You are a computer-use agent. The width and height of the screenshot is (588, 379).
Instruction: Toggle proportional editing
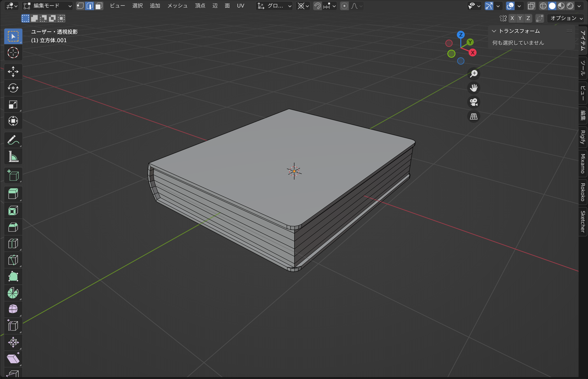click(x=344, y=6)
